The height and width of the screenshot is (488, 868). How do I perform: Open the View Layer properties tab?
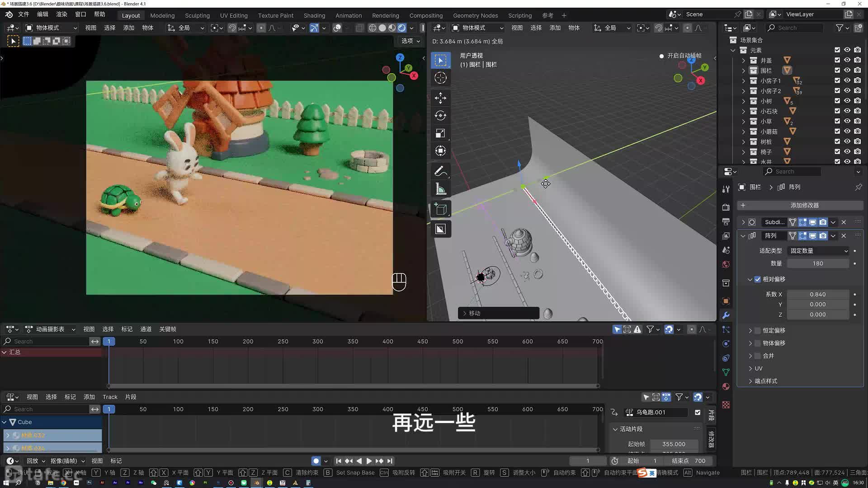pos(726,236)
